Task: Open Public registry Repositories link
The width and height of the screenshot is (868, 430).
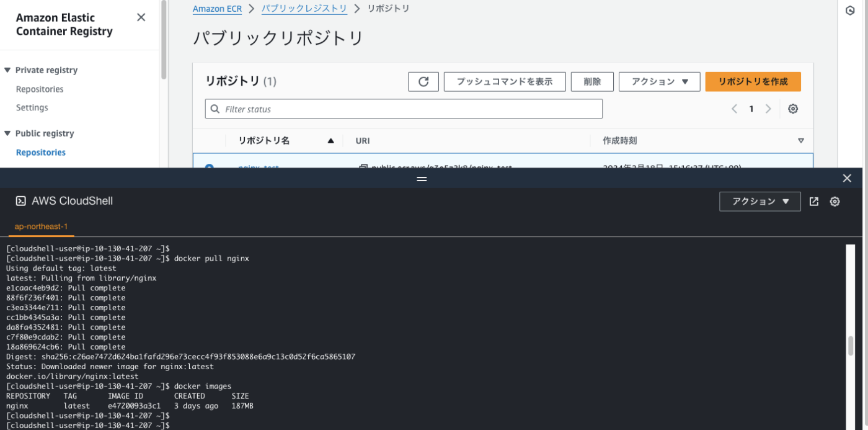Action: (41, 152)
